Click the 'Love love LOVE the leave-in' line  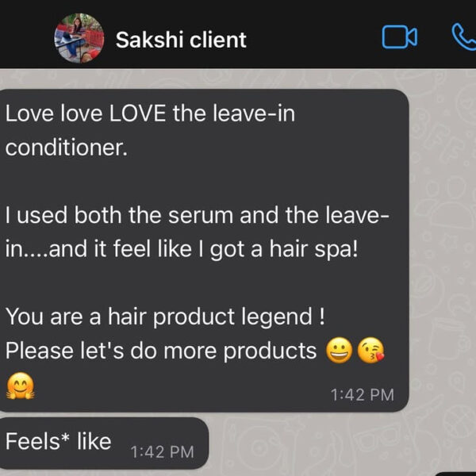click(x=150, y=113)
